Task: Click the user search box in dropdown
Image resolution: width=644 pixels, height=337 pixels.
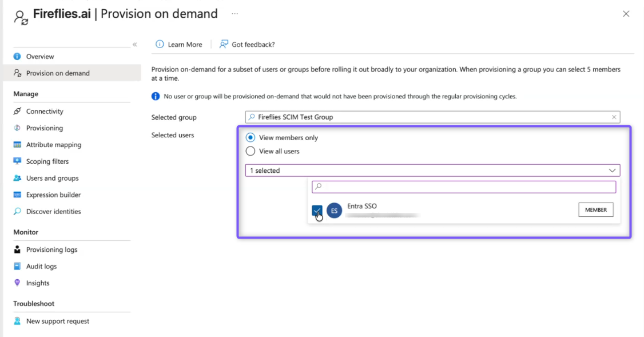Action: point(464,187)
